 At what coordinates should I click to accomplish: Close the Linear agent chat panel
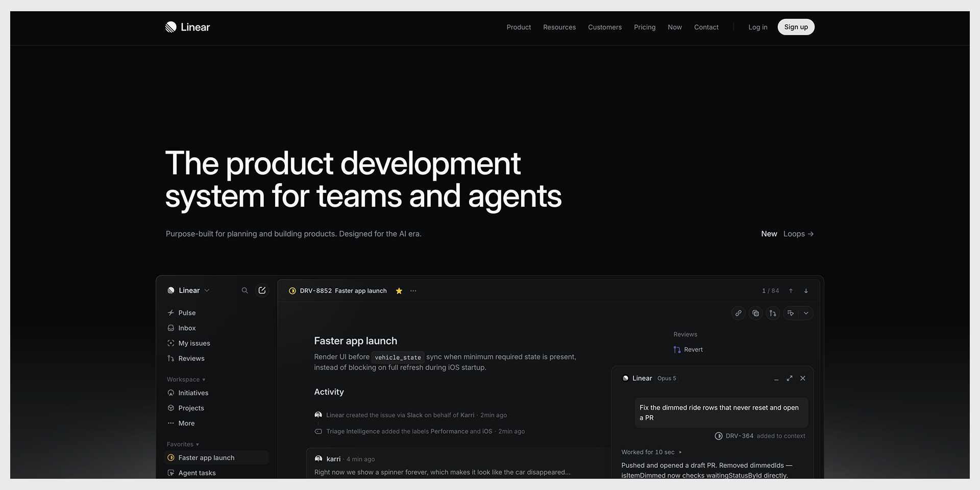803,378
